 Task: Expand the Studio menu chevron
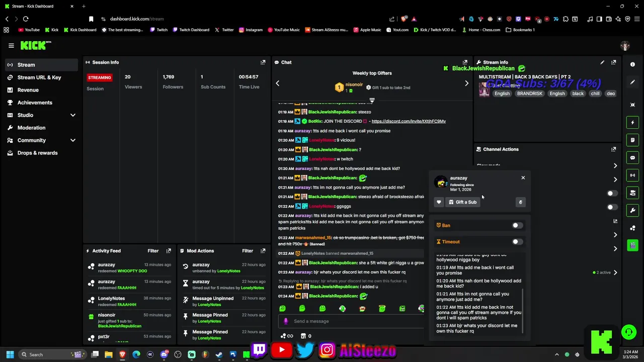click(x=72, y=115)
